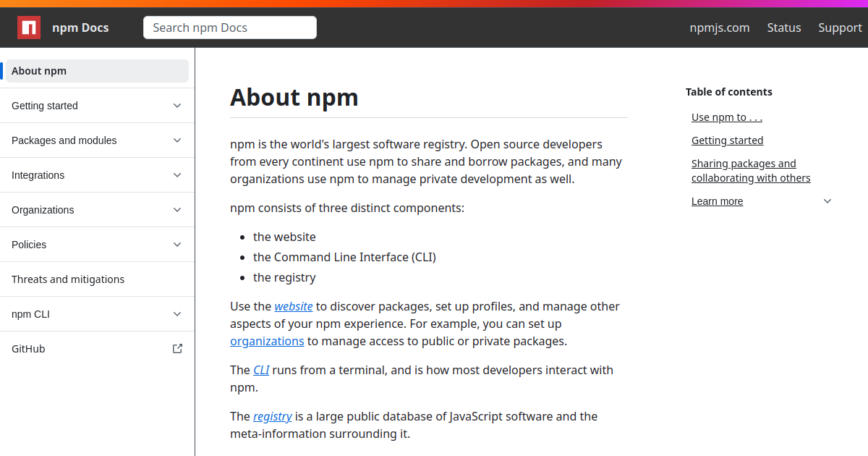Screen dimensions: 868x456
Task: Open Getting started sidebar item
Action: (97, 106)
